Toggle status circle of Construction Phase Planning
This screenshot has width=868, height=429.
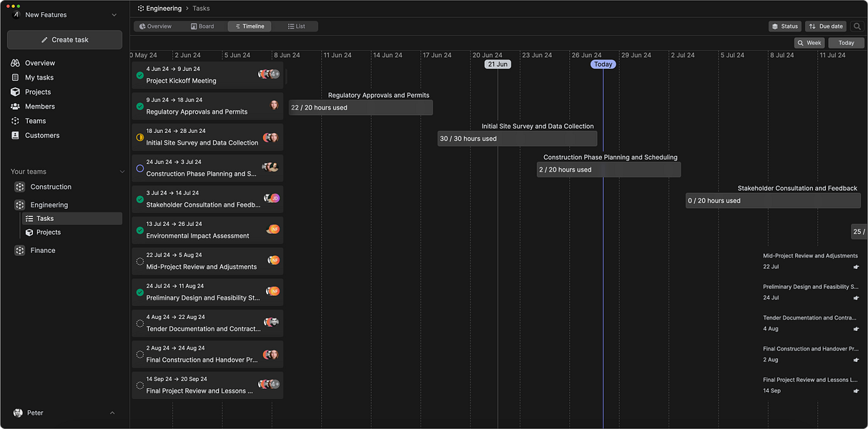point(140,168)
